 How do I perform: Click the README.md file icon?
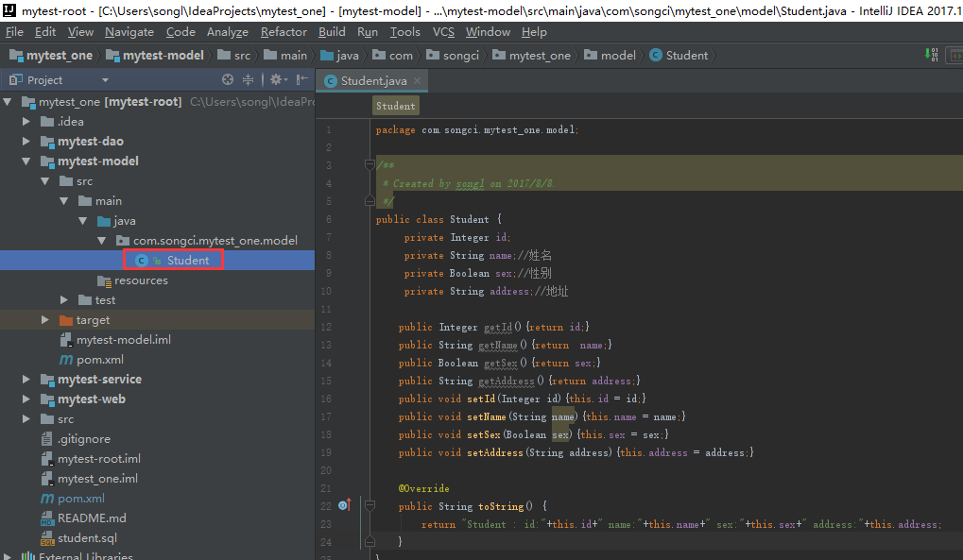47,518
